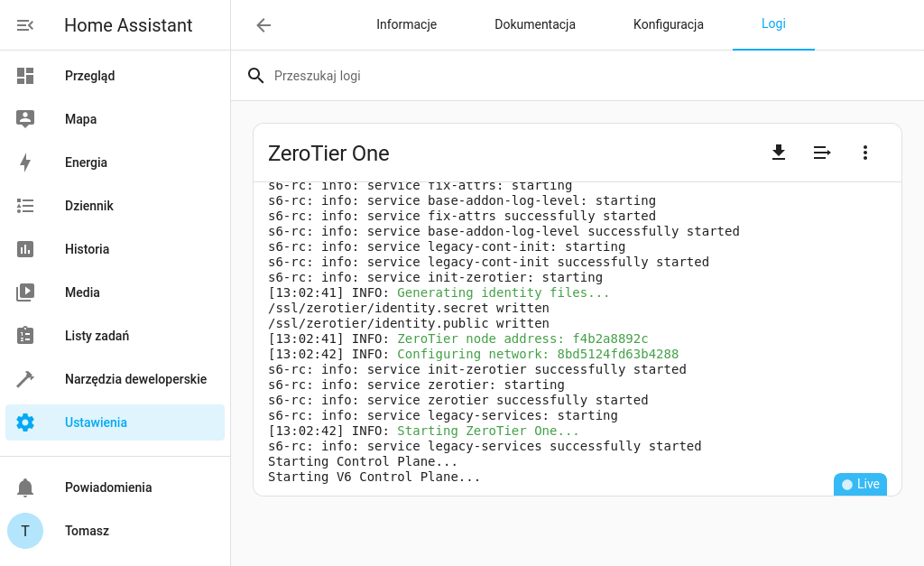Switch to the Informacje tab
Image resolution: width=924 pixels, height=566 pixels.
click(x=406, y=25)
